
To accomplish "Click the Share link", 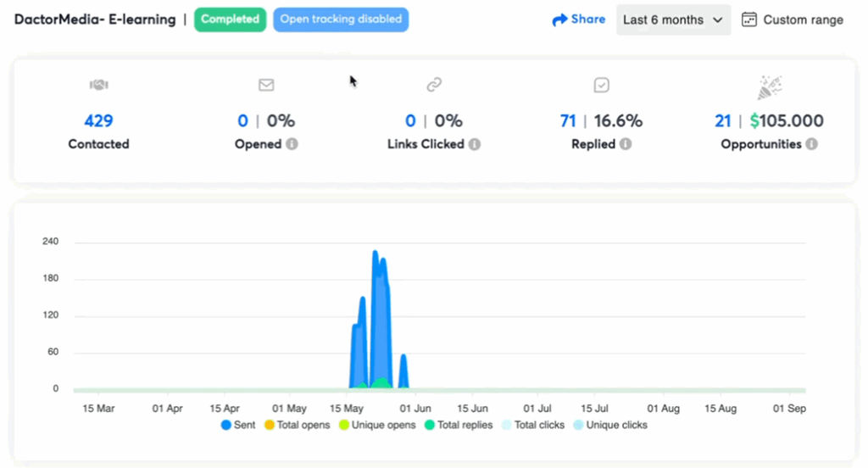I will (x=579, y=19).
